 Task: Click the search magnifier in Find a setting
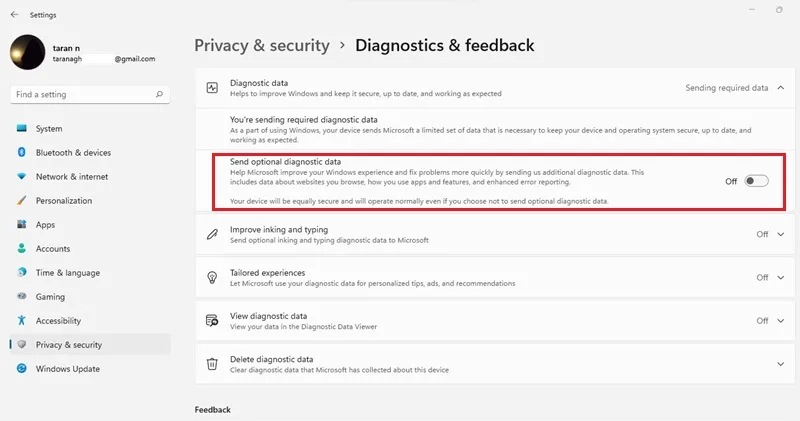[159, 94]
